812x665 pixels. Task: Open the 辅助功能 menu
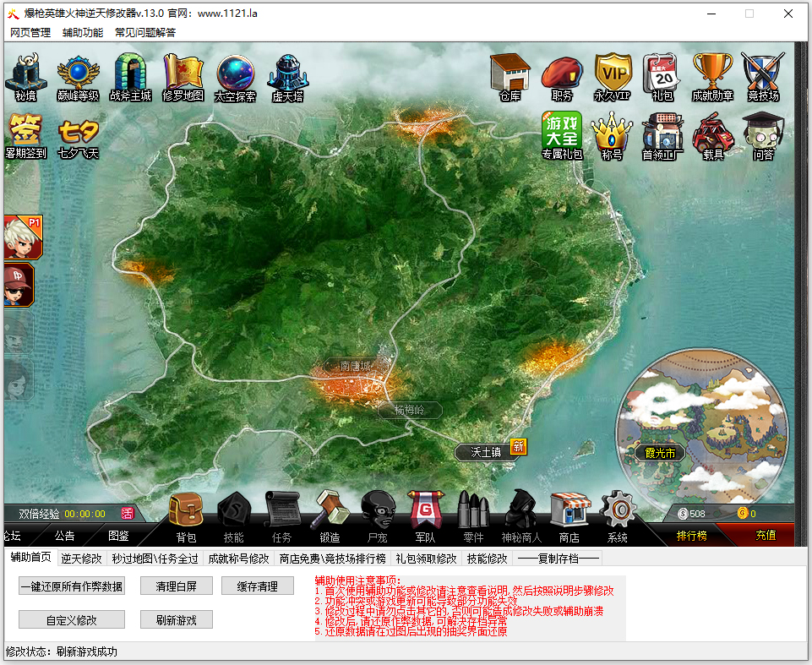[x=83, y=33]
